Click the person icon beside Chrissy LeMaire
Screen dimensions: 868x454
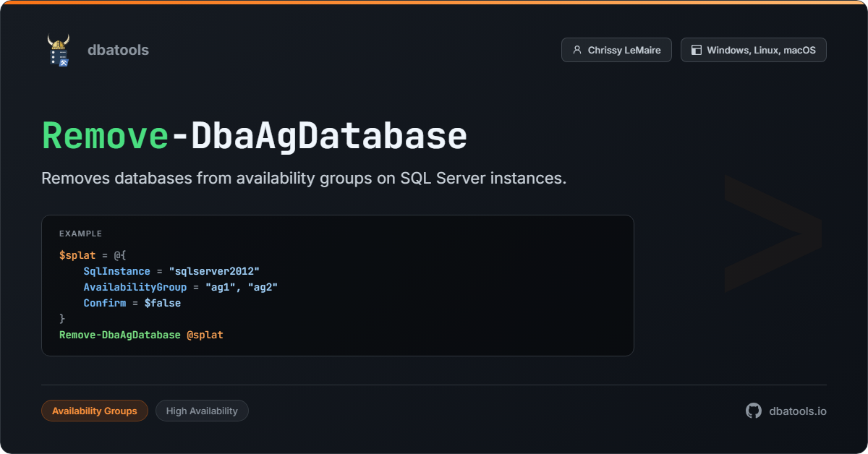coord(576,50)
